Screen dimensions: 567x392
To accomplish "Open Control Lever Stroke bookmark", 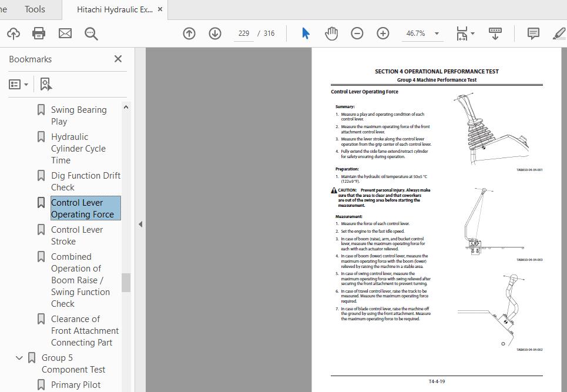I will (77, 236).
